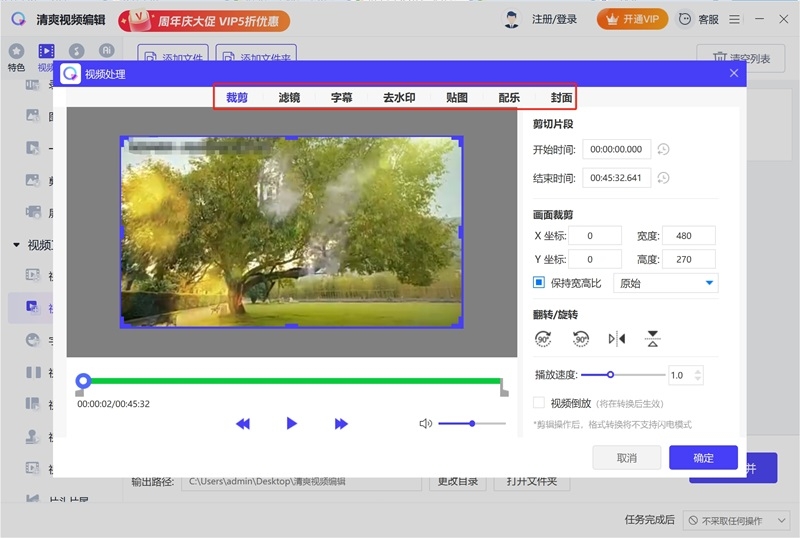Toggle the 保持宽高比 checkbox

point(539,283)
